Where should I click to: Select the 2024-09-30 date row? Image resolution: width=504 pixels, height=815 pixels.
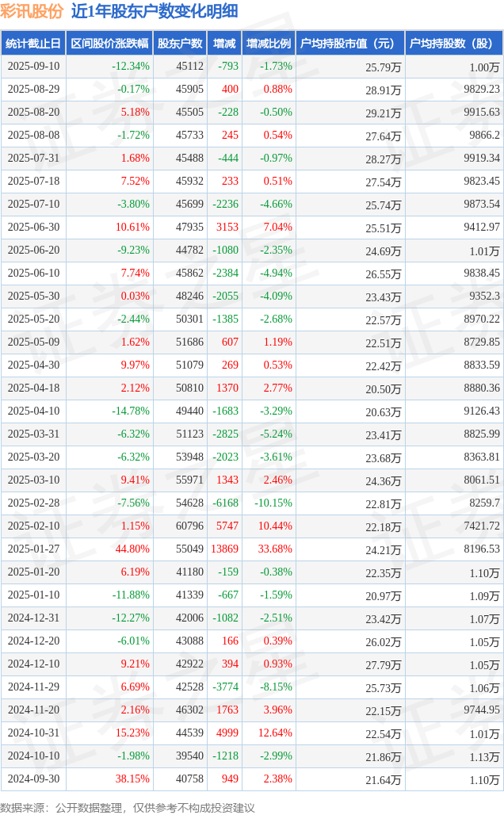33,779
